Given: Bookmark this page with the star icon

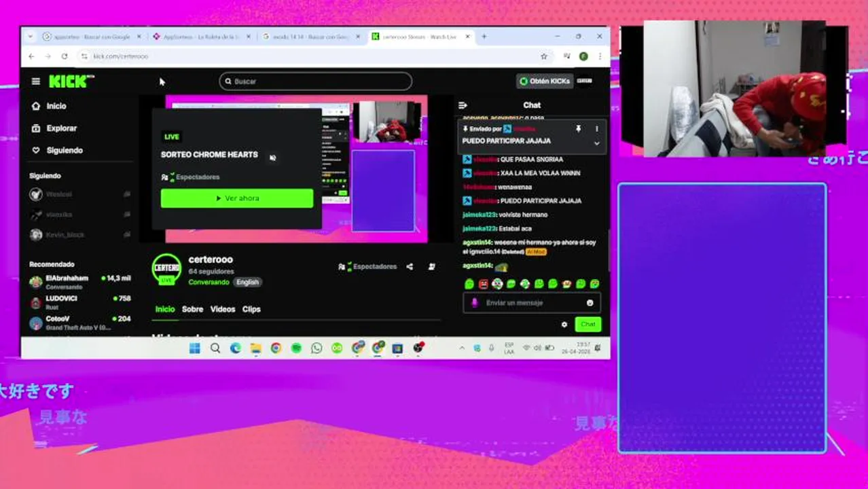Looking at the screenshot, I should click(x=543, y=56).
